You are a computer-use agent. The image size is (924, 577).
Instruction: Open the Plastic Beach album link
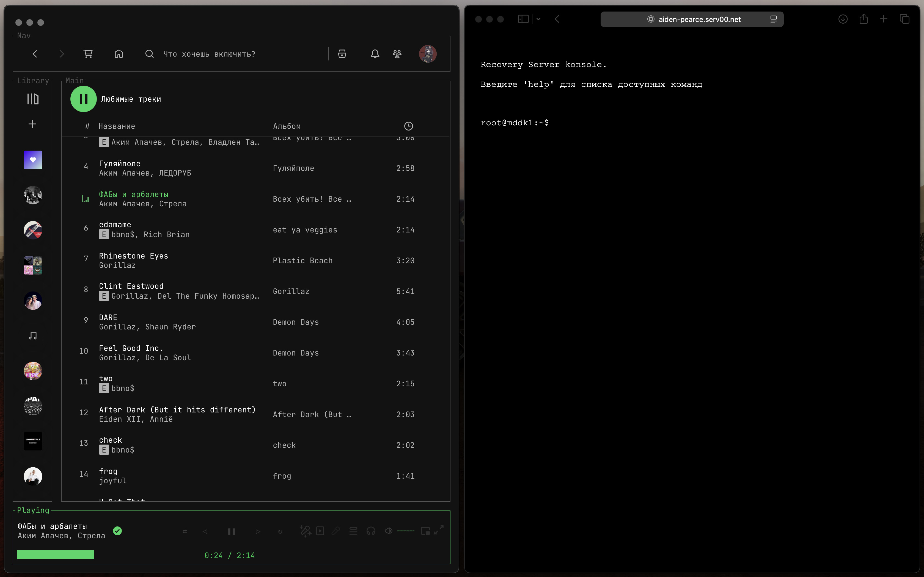[x=302, y=261]
